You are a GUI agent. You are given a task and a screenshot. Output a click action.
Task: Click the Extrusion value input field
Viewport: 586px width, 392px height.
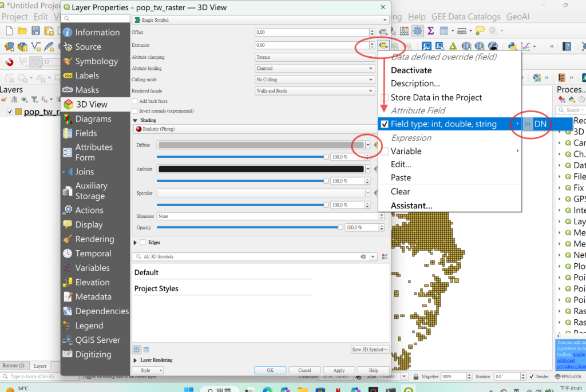(x=312, y=45)
